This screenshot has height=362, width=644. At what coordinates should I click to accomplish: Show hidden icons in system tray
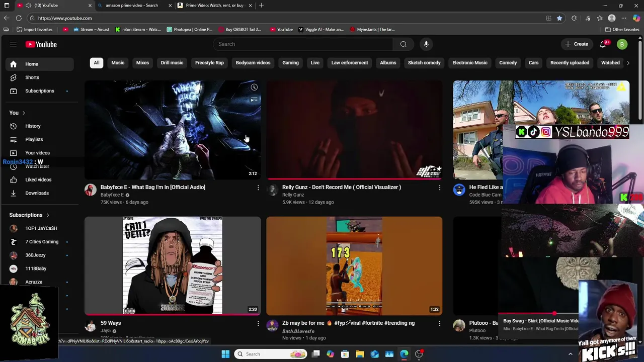[x=570, y=354]
